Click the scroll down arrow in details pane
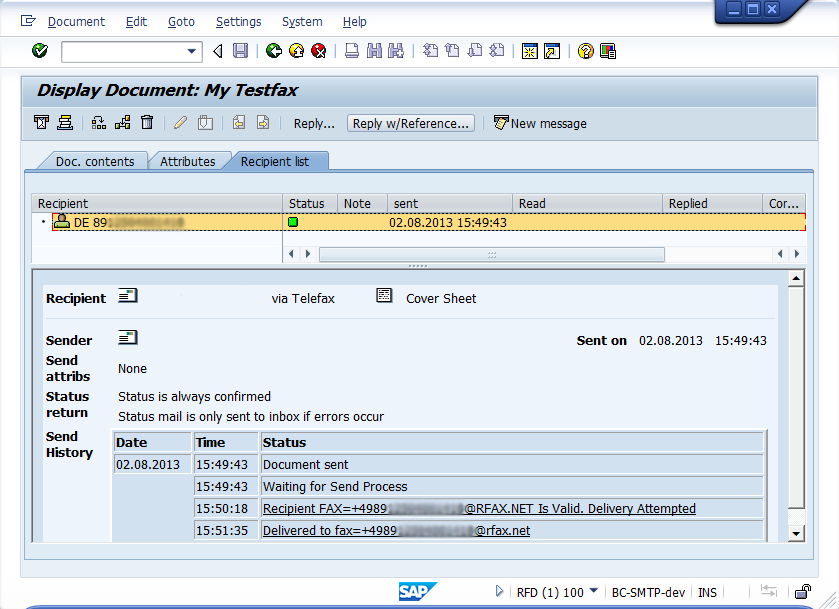Viewport: 839px width, 609px height. tap(796, 534)
